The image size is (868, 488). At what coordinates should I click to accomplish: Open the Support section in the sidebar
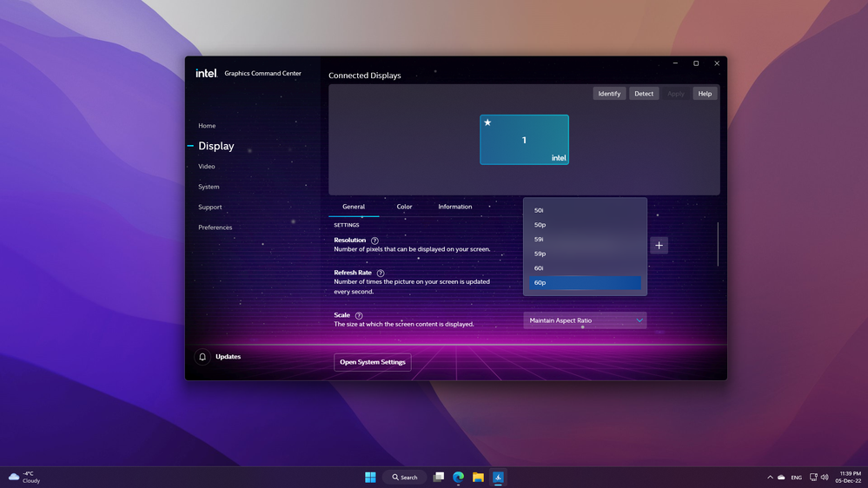[209, 207]
